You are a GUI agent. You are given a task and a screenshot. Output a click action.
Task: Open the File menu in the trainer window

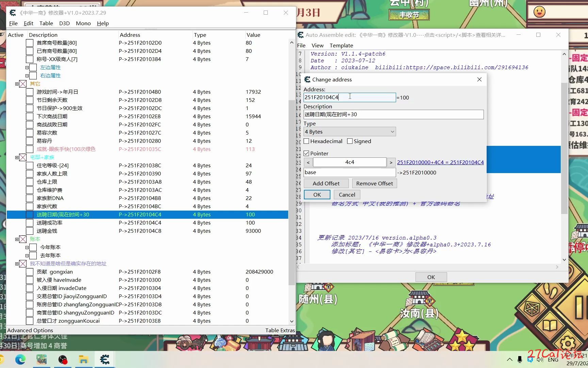(13, 23)
